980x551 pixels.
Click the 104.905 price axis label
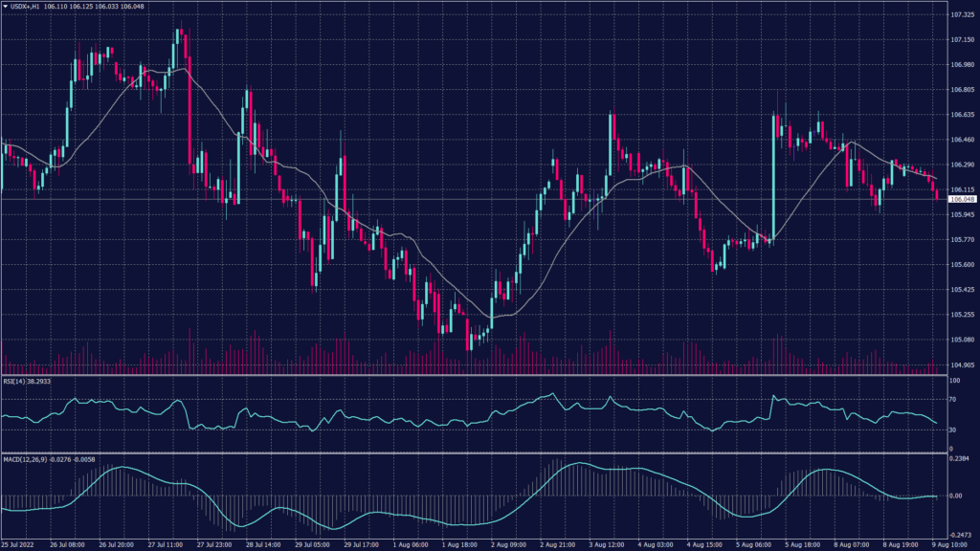point(962,364)
